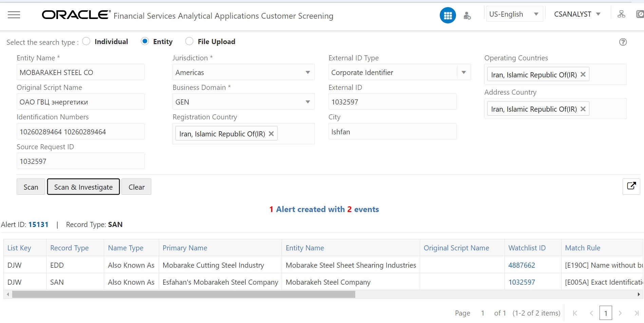Viewport: 644px width, 323px height.
Task: Click the user administration icon
Action: (x=467, y=16)
